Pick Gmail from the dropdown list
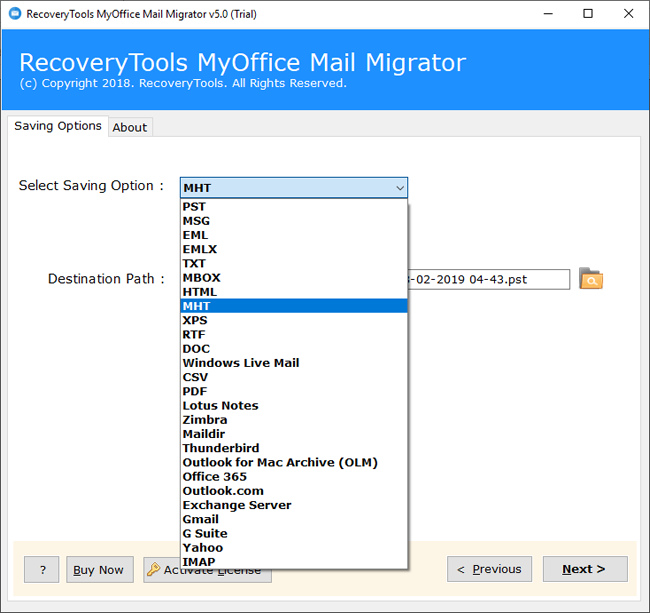The height and width of the screenshot is (613, 650). coord(294,519)
